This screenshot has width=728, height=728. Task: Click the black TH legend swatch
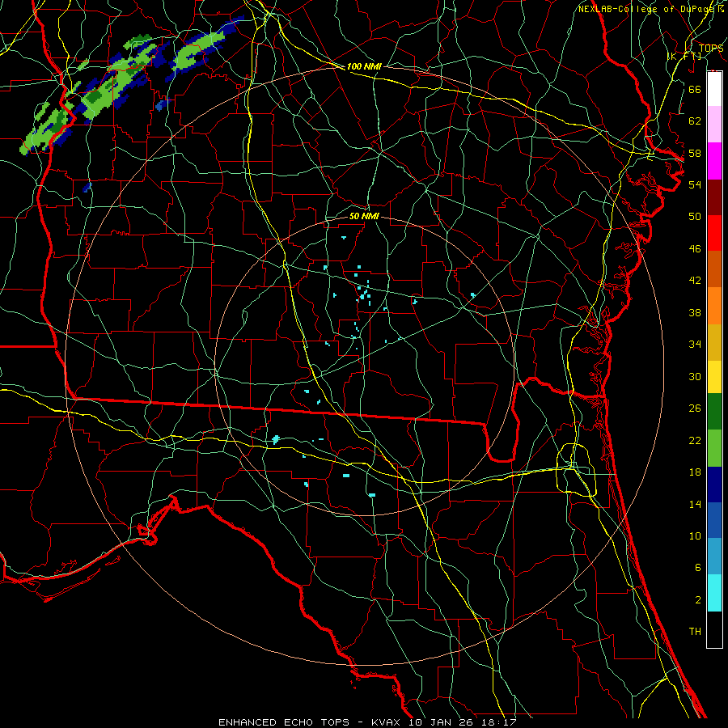(714, 629)
